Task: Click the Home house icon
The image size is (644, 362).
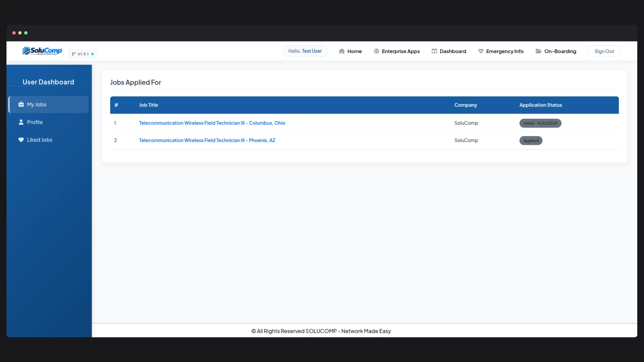Action: [342, 51]
